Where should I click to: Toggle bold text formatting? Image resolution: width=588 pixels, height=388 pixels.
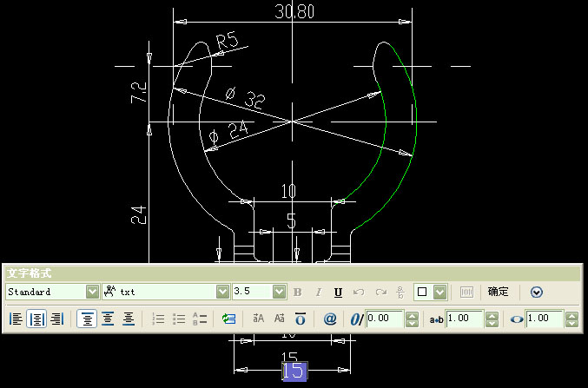click(298, 292)
